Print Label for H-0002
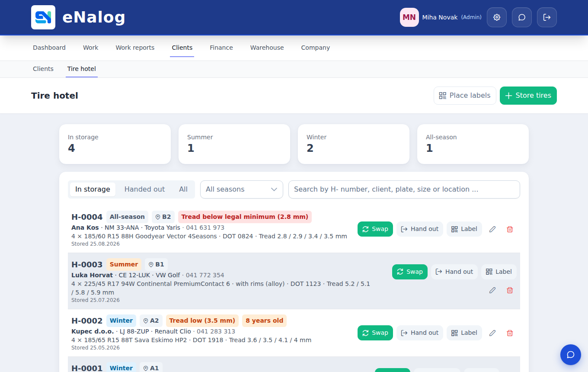 pyautogui.click(x=464, y=333)
